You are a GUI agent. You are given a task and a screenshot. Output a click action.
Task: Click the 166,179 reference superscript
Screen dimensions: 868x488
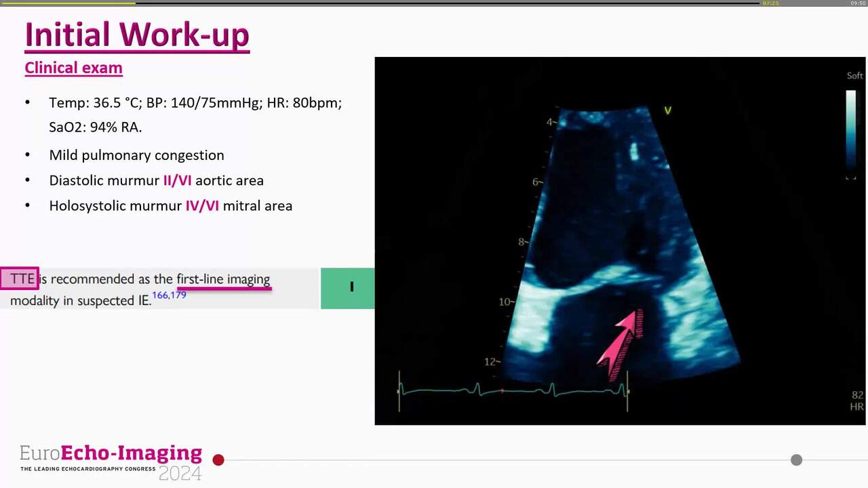coord(169,295)
